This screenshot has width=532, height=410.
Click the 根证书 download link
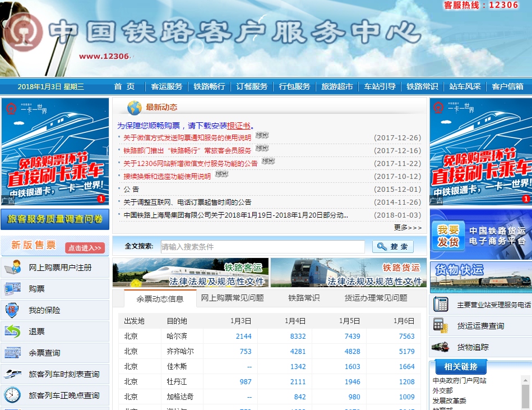point(239,126)
